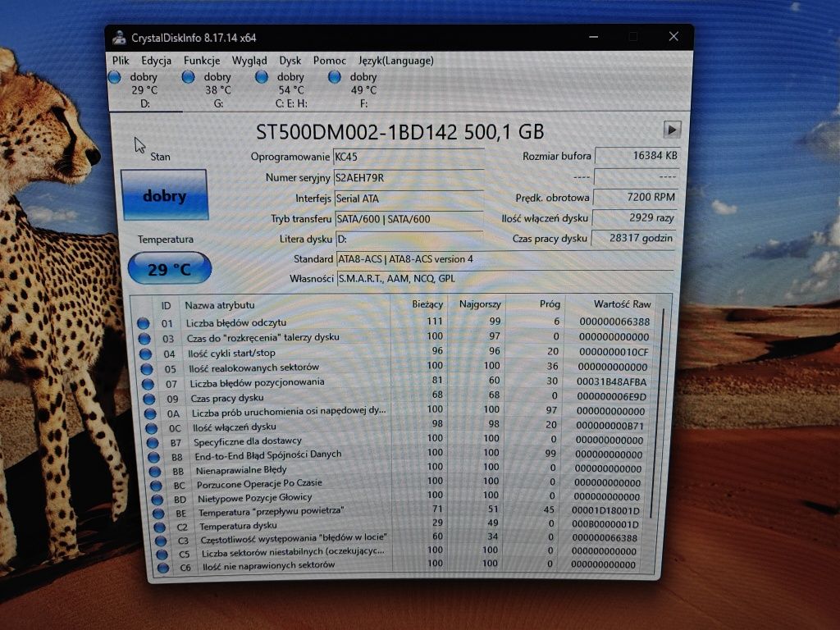The image size is (840, 630).
Task: Click status dot of attribute C5 row
Action: pos(162,555)
